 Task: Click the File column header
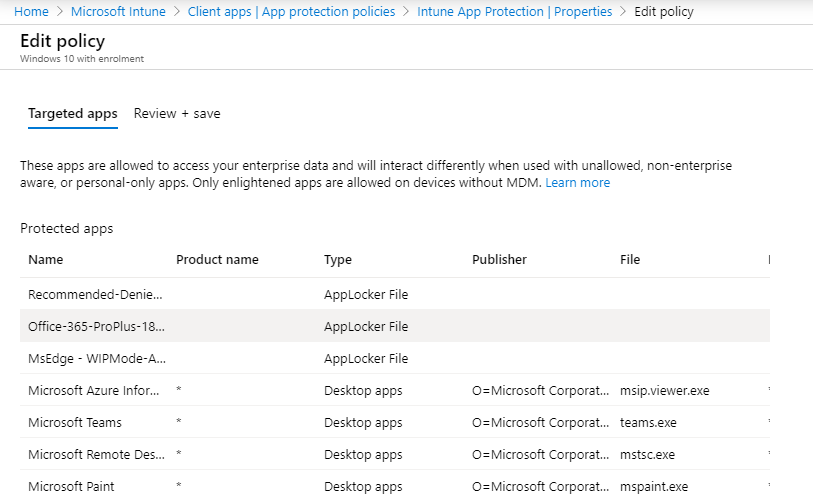point(630,260)
